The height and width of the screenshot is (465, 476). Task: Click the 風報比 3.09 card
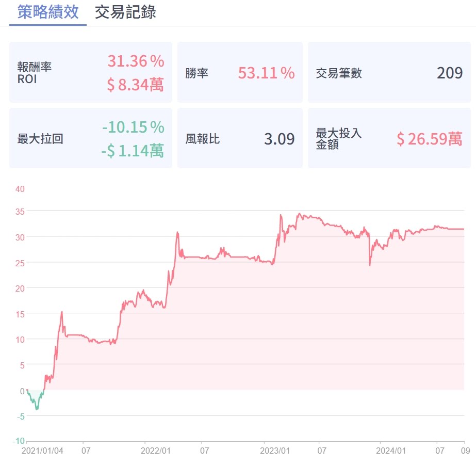coord(240,138)
